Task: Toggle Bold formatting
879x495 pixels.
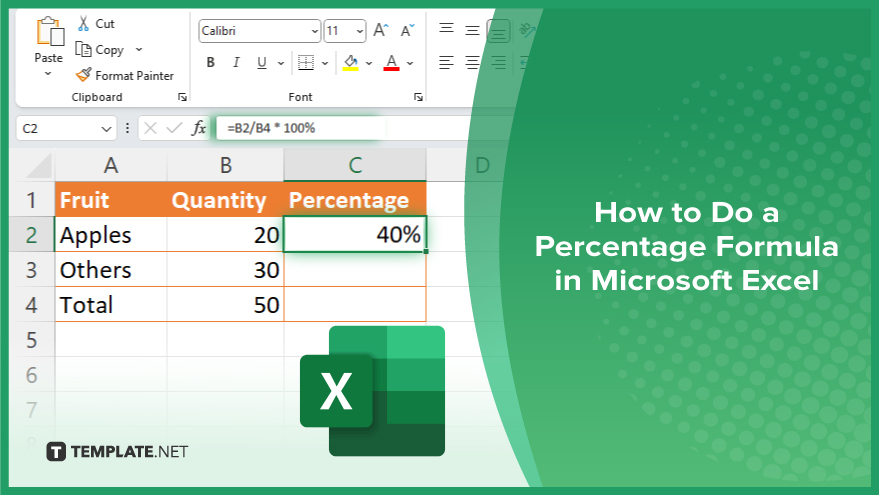Action: 211,62
